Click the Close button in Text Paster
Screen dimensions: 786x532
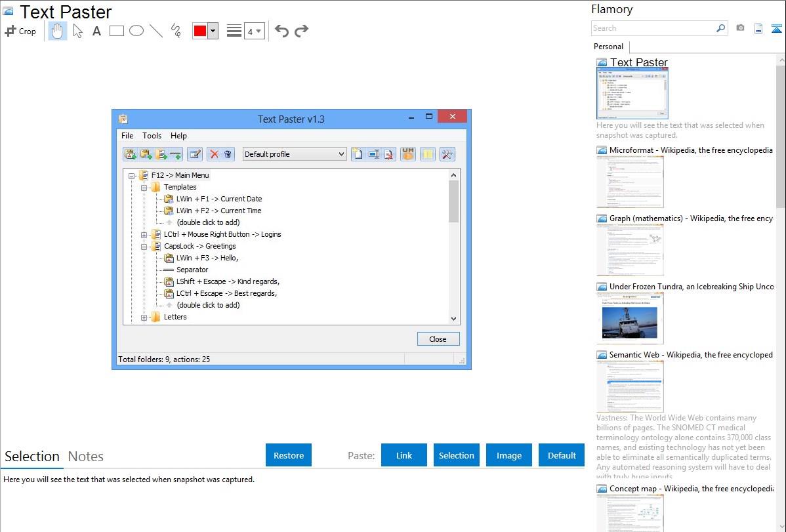[438, 339]
